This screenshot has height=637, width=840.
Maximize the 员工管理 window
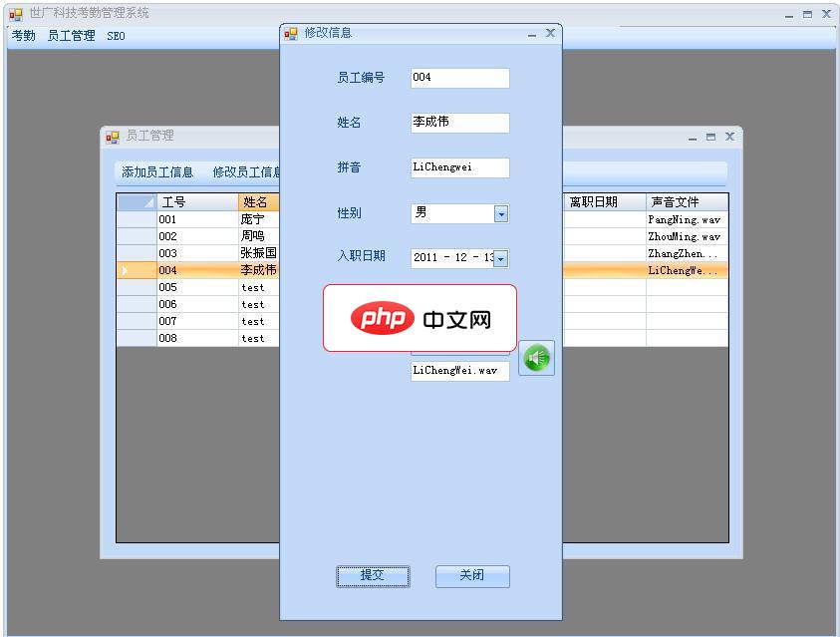point(710,138)
